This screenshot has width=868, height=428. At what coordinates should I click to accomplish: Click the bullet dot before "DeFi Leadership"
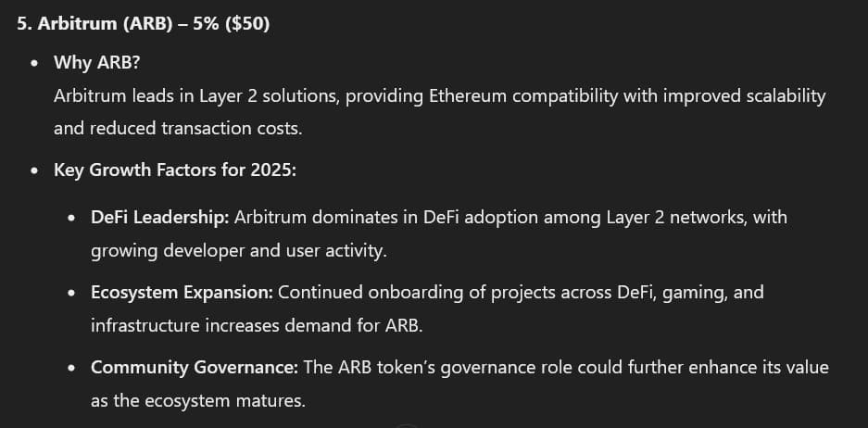(x=71, y=218)
